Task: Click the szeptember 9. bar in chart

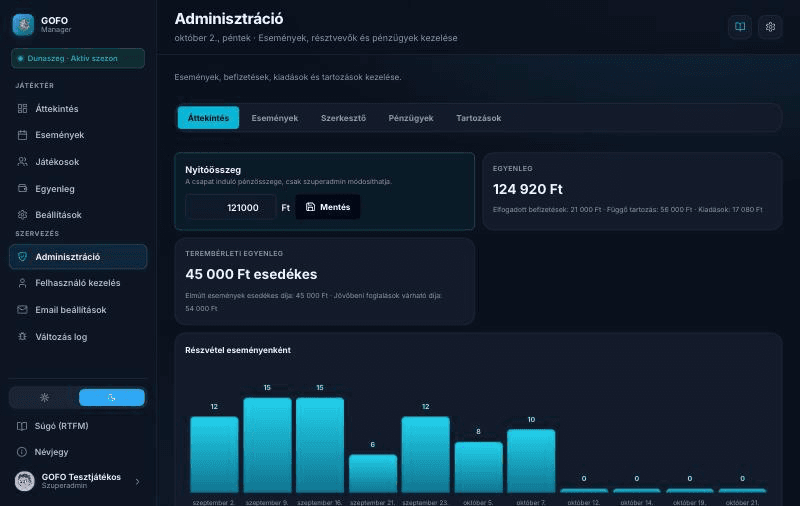Action: pyautogui.click(x=267, y=445)
